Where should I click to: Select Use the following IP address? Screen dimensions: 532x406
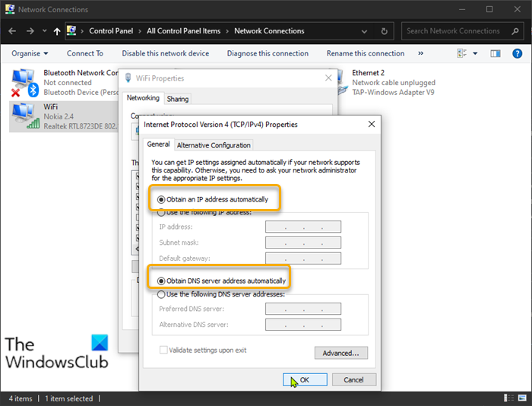click(x=204, y=213)
